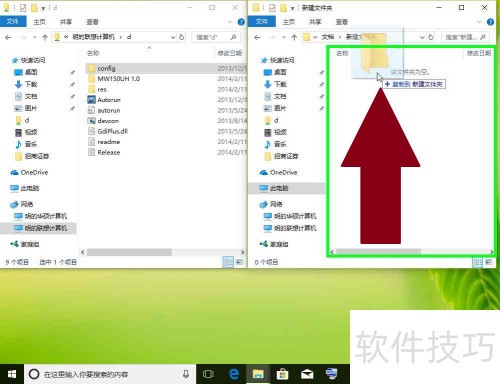Open Microsoft Edge from the taskbar
The image size is (500, 384).
(234, 374)
